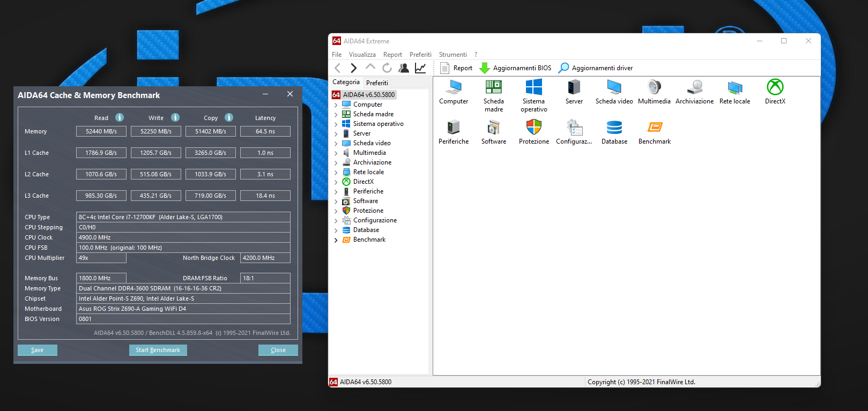Click Save in benchmark window
The height and width of the screenshot is (411, 868).
coord(38,350)
